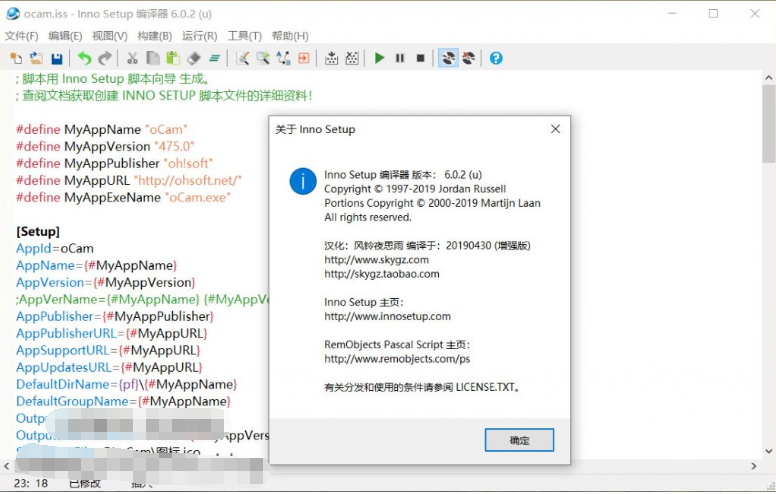Screen dimensions: 776x494
Task: Open the 工具(T) menu
Action: point(244,36)
